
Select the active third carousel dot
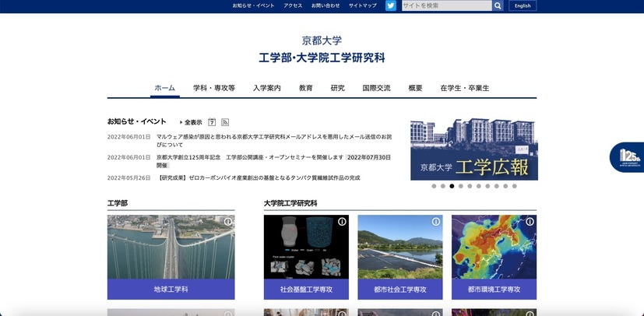point(452,186)
